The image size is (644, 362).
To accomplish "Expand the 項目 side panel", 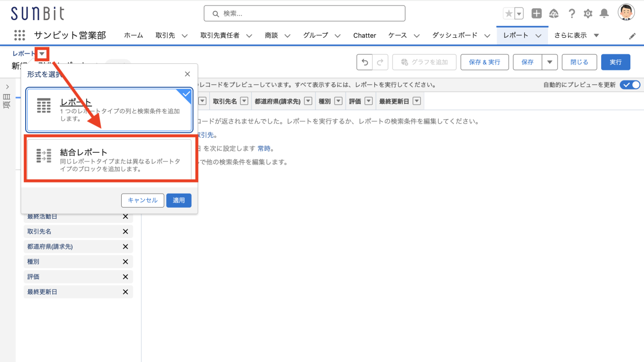I will [7, 86].
